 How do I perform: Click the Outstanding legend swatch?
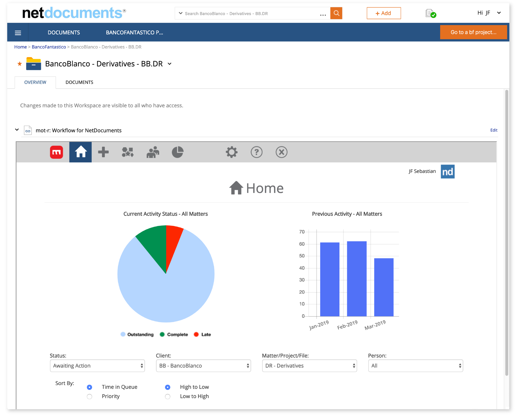pyautogui.click(x=123, y=334)
